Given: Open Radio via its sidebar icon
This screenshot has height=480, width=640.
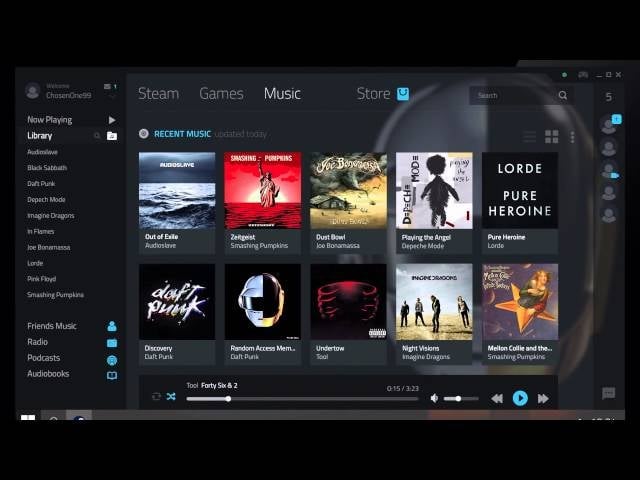Looking at the screenshot, I should pyautogui.click(x=112, y=342).
